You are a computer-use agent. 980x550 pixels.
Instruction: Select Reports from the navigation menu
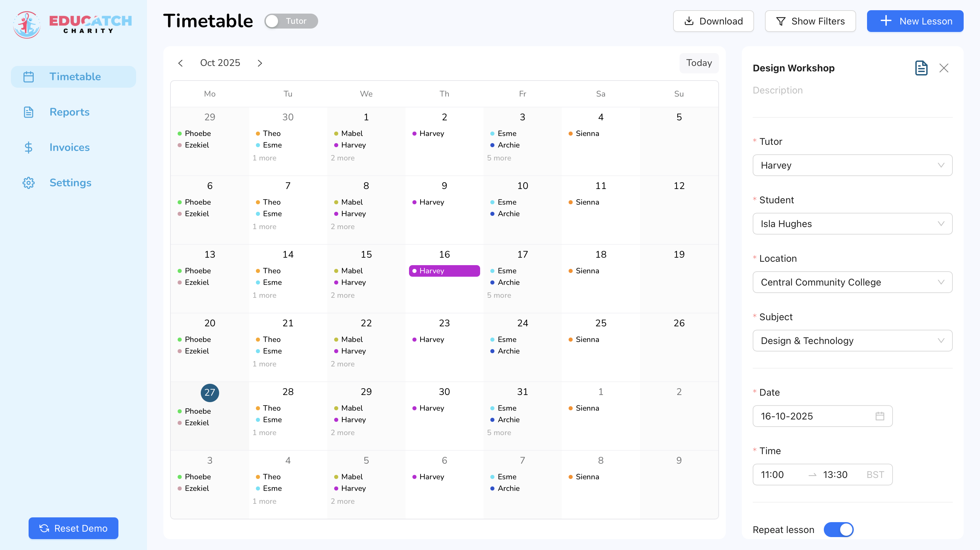[69, 112]
